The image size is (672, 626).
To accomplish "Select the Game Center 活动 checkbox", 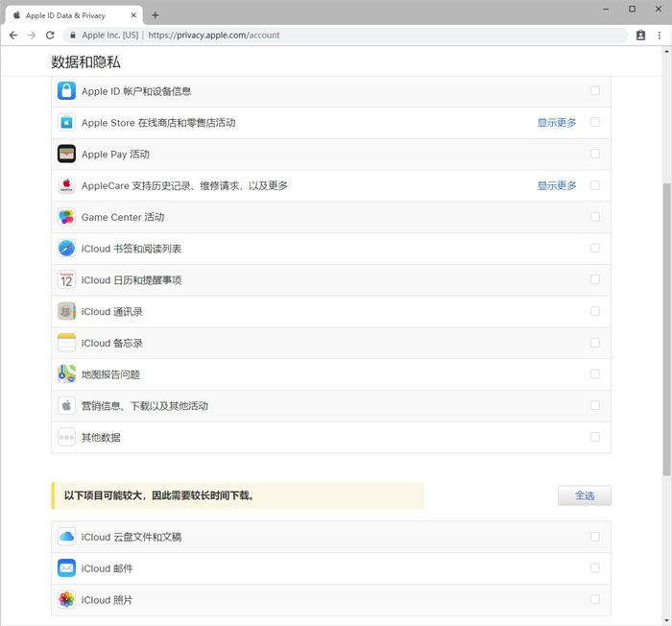I will [x=595, y=217].
